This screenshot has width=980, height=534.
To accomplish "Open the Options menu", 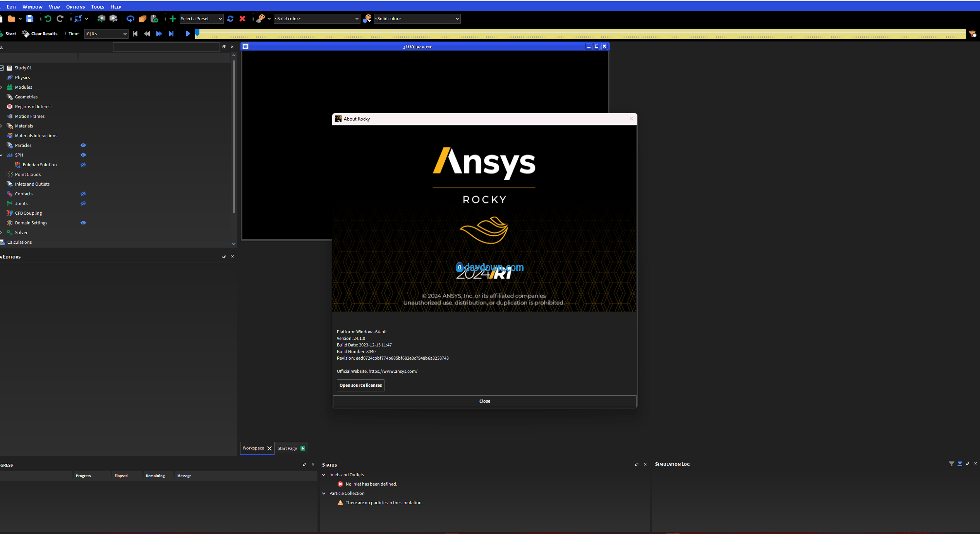I will [76, 7].
